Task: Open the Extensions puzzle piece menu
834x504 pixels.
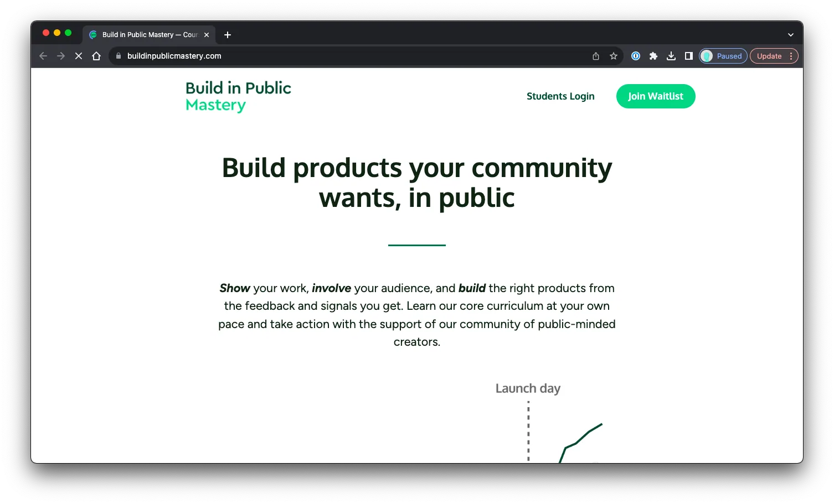Action: (x=653, y=56)
